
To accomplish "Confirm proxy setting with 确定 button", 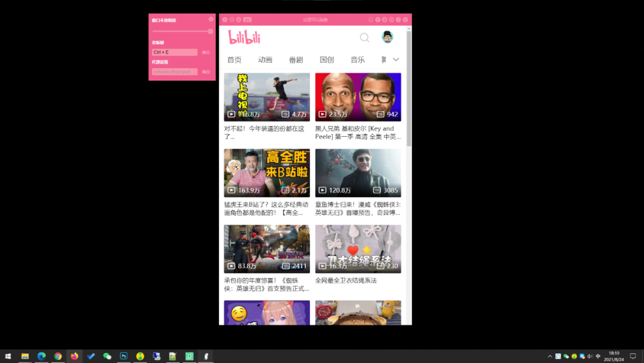I will [206, 72].
